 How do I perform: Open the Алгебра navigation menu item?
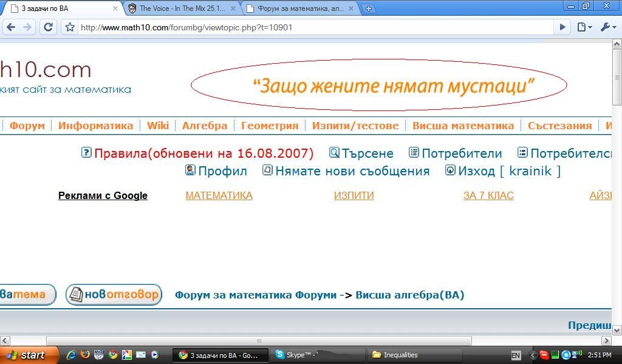coord(205,126)
